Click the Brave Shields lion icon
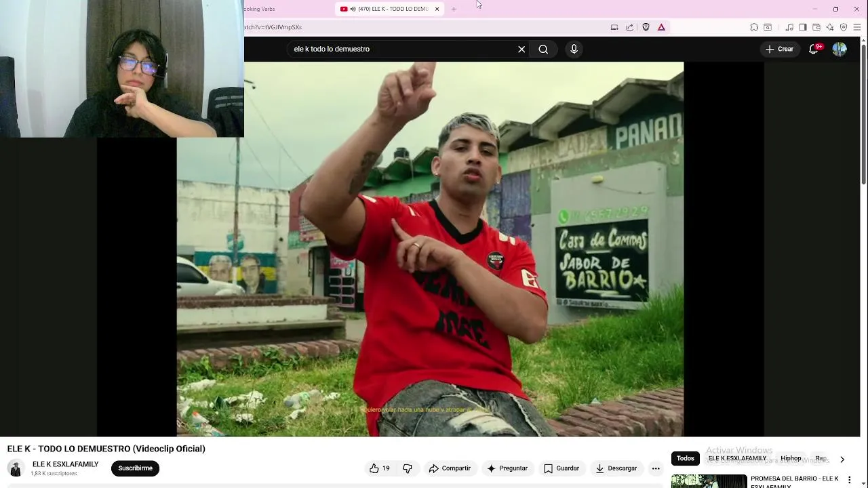The width and height of the screenshot is (868, 488). point(646,27)
